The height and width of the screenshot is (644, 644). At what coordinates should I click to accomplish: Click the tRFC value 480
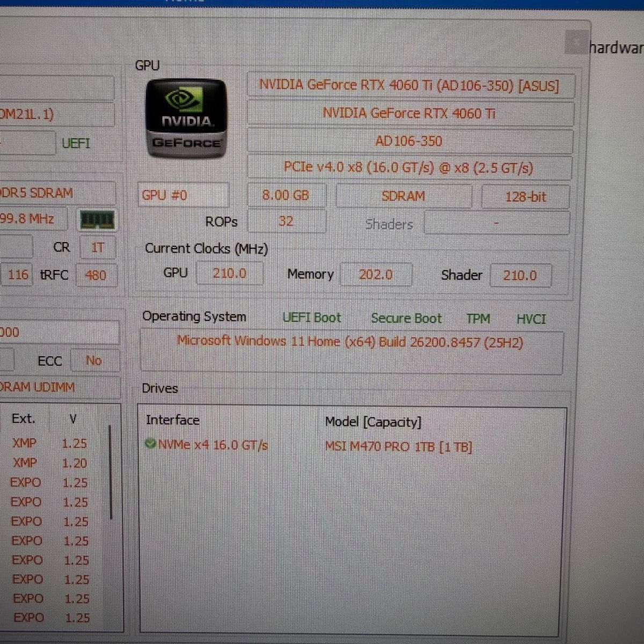coord(96,275)
